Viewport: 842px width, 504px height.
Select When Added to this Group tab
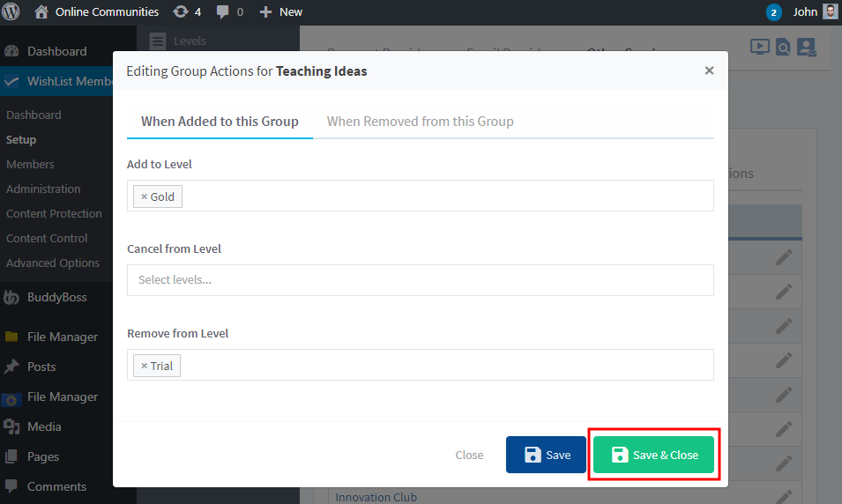click(220, 122)
